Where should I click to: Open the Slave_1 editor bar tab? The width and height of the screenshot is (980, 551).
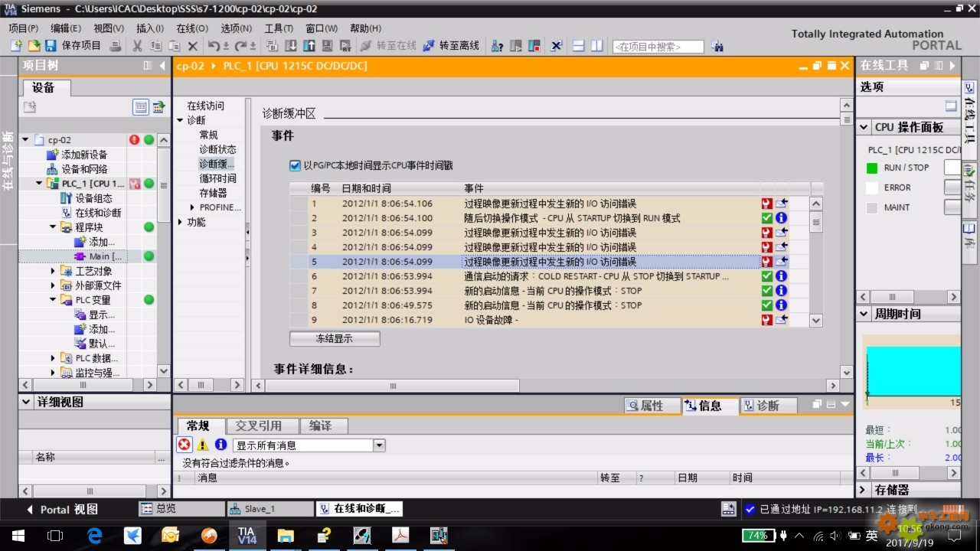269,509
